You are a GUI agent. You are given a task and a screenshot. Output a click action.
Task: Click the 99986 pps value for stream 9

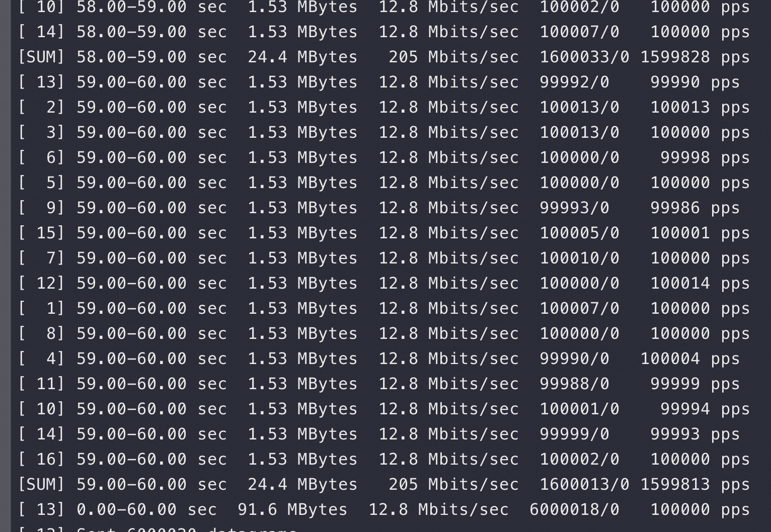click(695, 208)
